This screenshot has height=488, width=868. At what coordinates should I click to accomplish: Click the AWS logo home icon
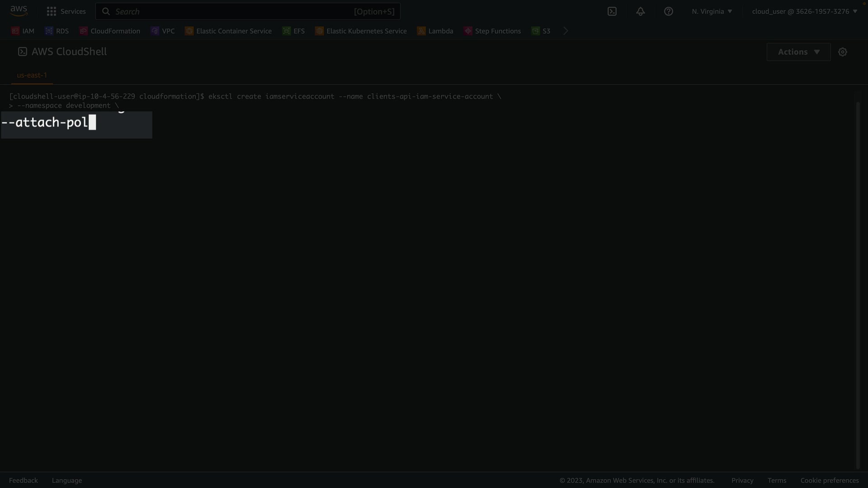(x=19, y=11)
